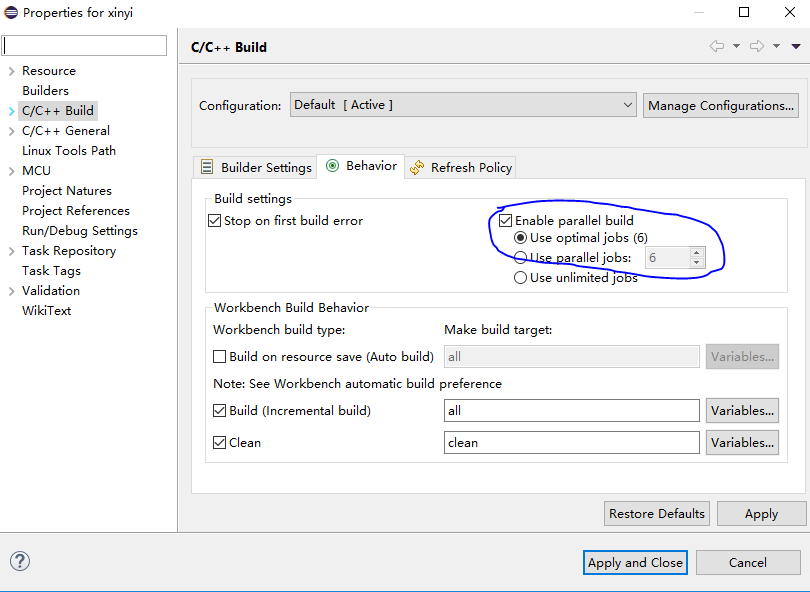Click the forward navigation arrow icon
This screenshot has height=592, width=810.
pyautogui.click(x=757, y=47)
